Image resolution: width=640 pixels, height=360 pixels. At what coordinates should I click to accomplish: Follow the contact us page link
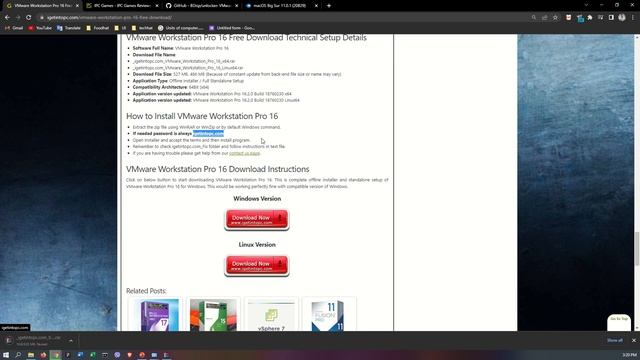[x=244, y=153]
